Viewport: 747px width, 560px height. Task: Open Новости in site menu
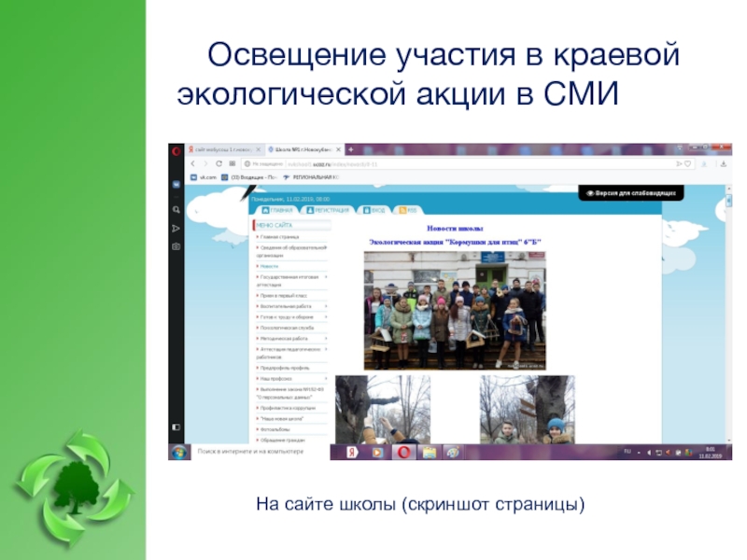click(x=269, y=266)
